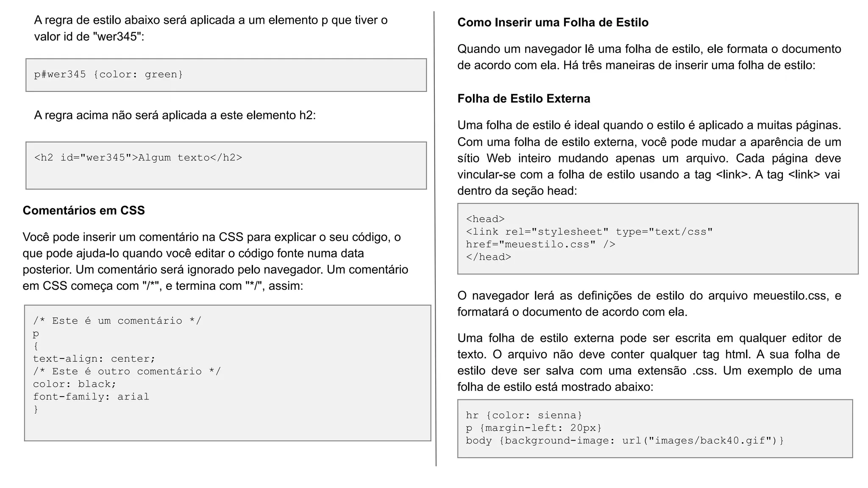Click the text 'dentro da seção head:'

517,191
